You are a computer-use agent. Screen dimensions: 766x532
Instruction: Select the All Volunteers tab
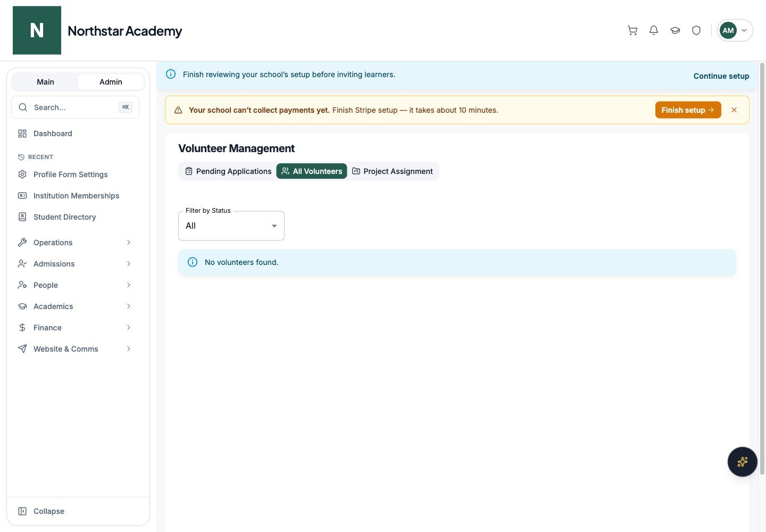pyautogui.click(x=312, y=171)
